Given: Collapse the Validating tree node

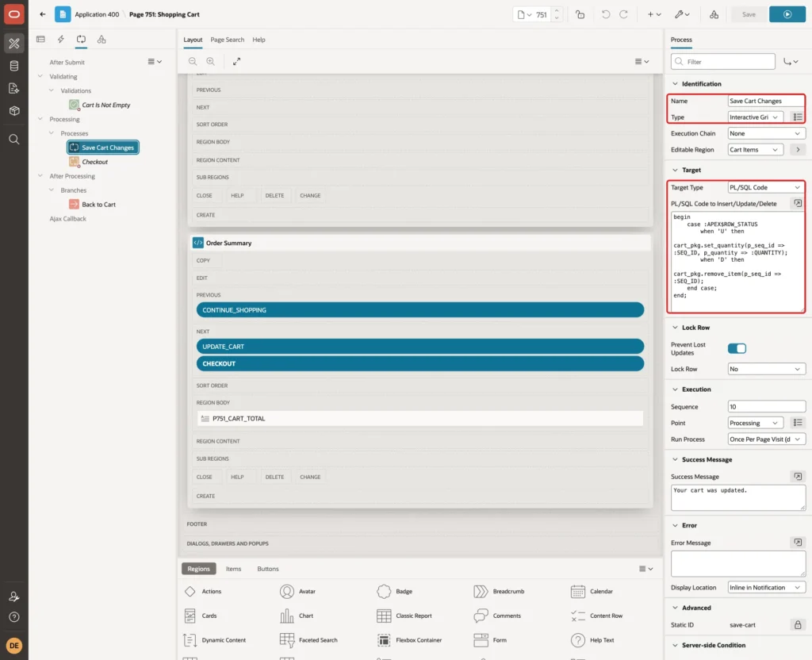Looking at the screenshot, I should 40,76.
